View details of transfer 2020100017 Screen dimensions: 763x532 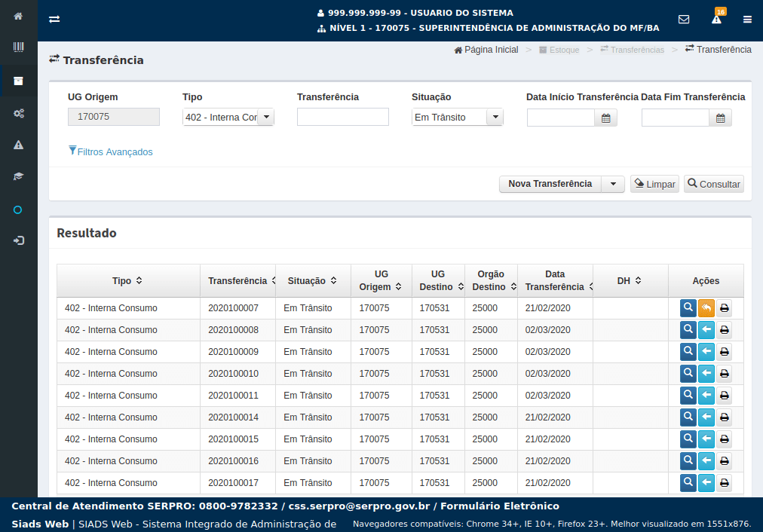688,483
